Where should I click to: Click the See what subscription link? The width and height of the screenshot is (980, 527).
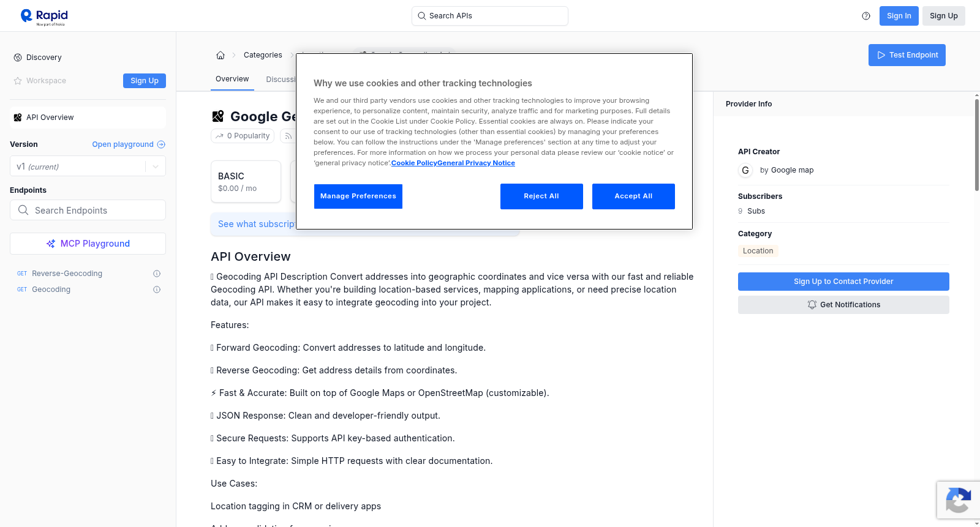coord(257,224)
